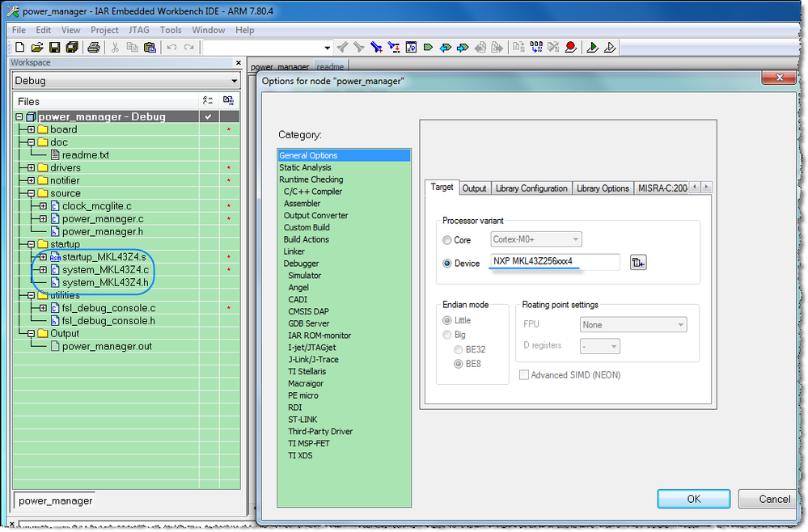
Task: Click the Open file toolbar icon
Action: click(36, 48)
